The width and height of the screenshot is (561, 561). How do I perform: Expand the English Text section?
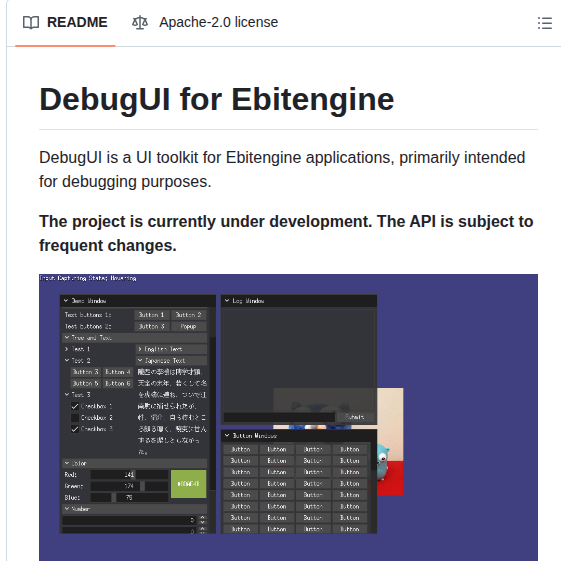coord(171,349)
